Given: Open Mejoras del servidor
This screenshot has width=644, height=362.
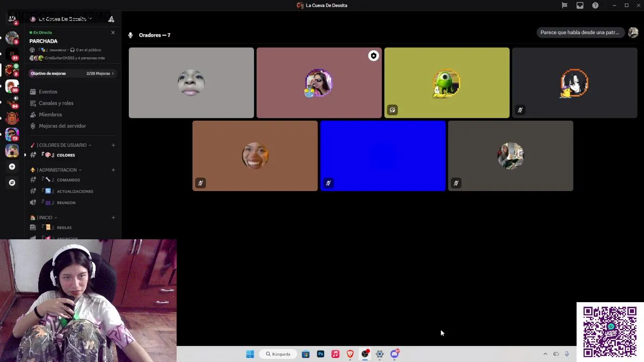Looking at the screenshot, I should [72, 126].
